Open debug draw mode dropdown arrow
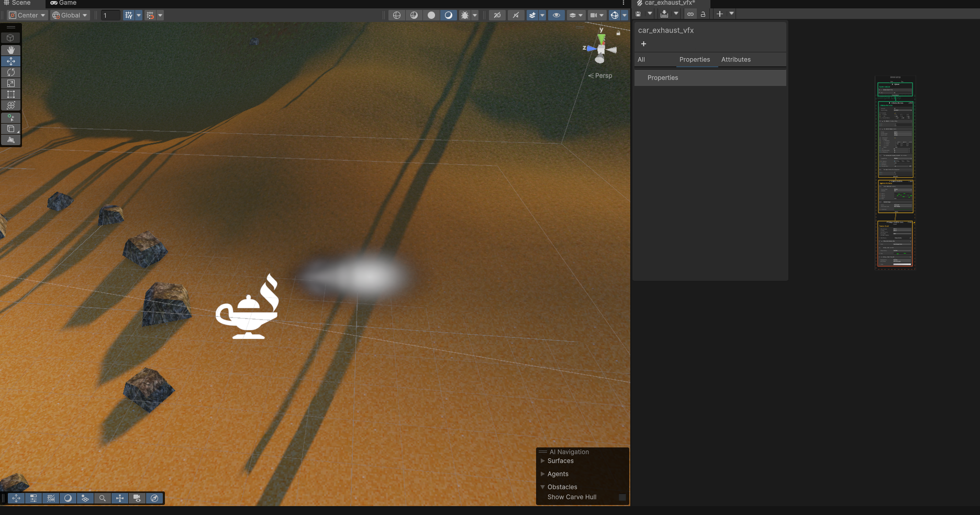Image resolution: width=980 pixels, height=515 pixels. tap(475, 15)
